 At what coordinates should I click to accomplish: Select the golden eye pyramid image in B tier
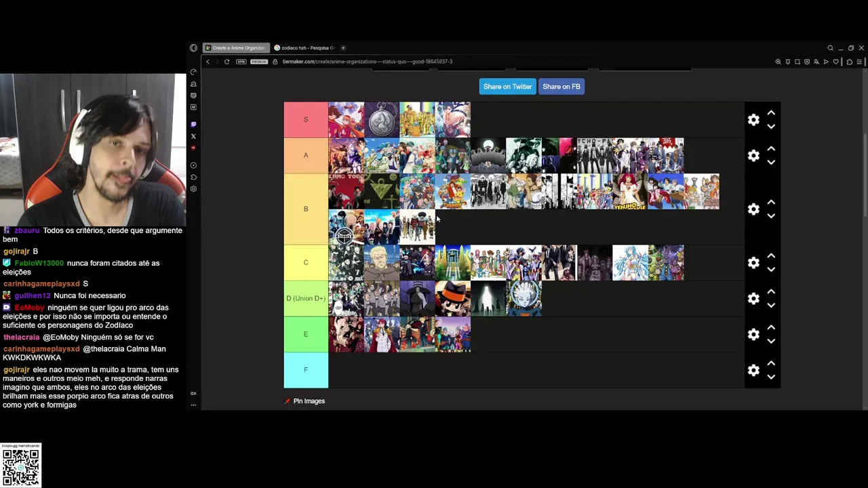tap(382, 192)
